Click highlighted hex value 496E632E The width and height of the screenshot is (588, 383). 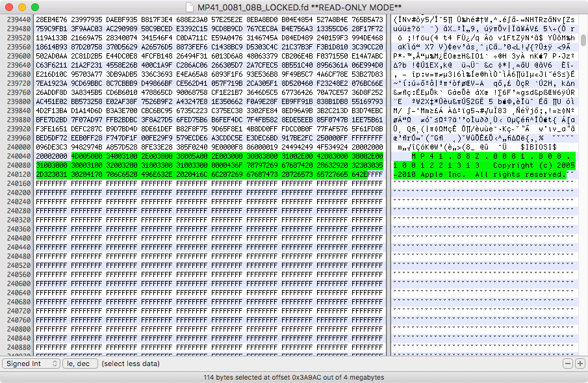(157, 174)
